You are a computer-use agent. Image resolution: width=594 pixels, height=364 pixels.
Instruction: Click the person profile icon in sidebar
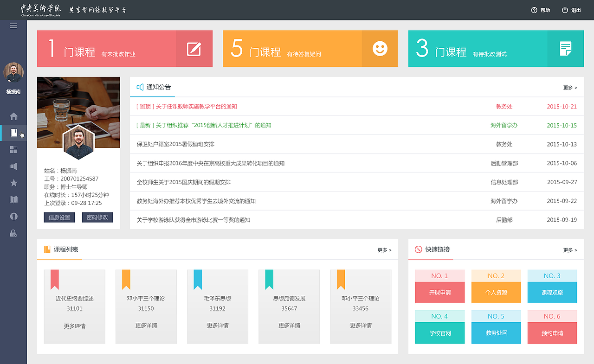[x=13, y=216]
